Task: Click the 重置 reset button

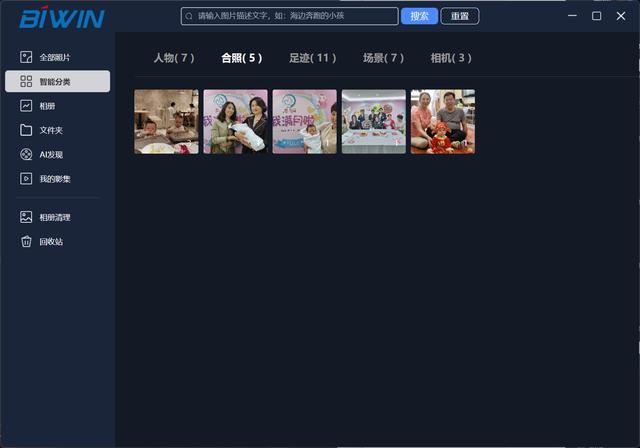Action: click(x=460, y=16)
